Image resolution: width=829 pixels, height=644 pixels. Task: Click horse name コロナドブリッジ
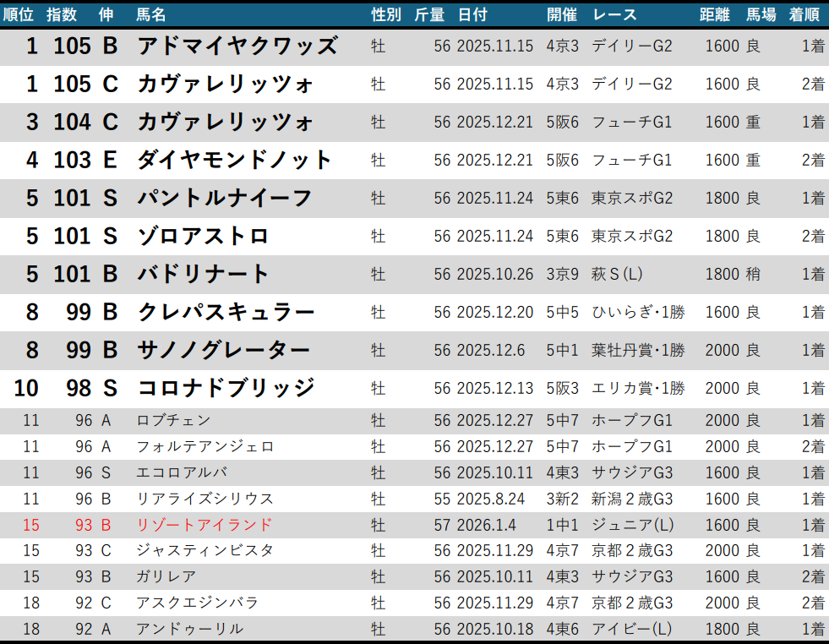click(x=226, y=388)
